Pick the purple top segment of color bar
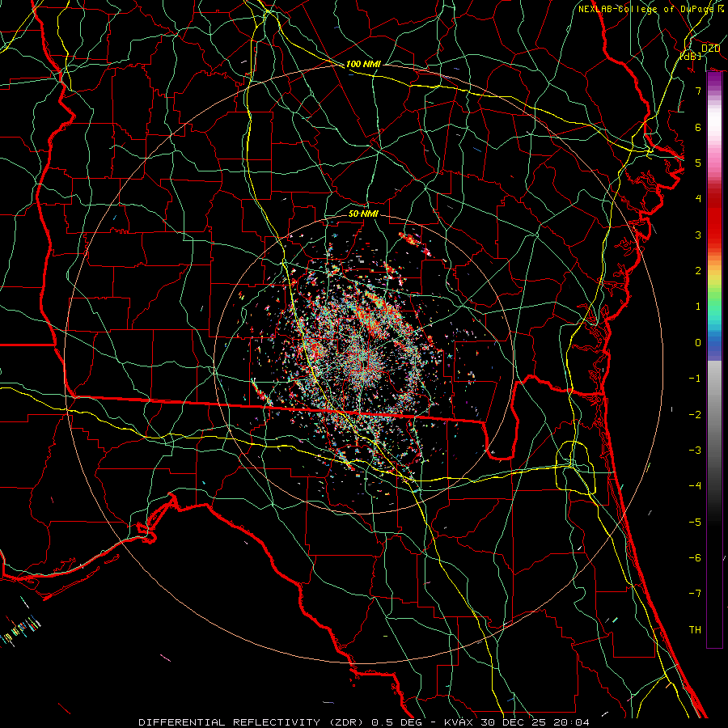The image size is (728, 728). click(714, 79)
